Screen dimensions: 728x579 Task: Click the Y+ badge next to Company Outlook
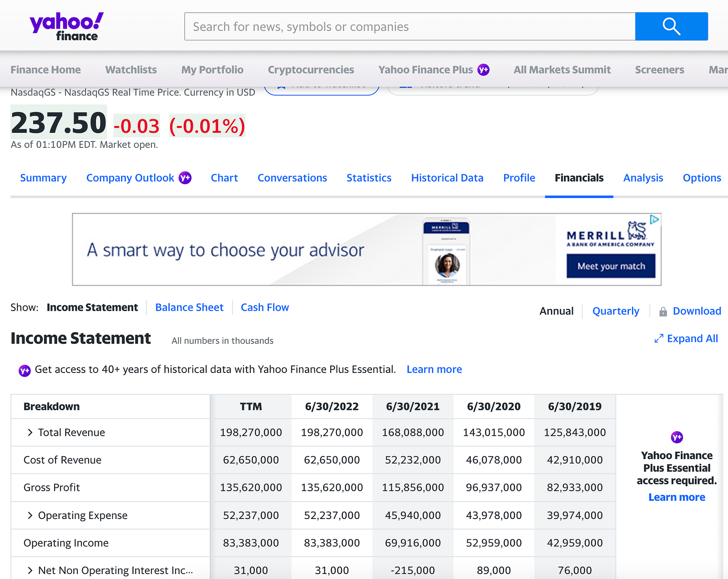[185, 178]
